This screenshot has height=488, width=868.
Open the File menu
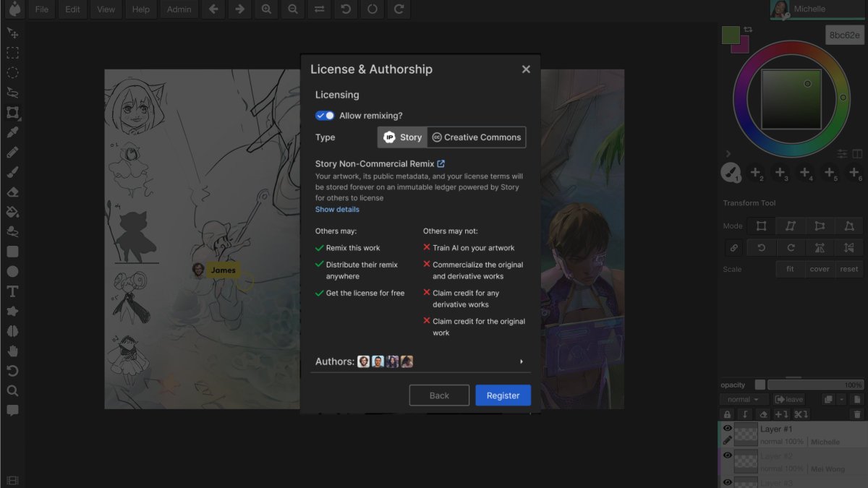pyautogui.click(x=41, y=9)
